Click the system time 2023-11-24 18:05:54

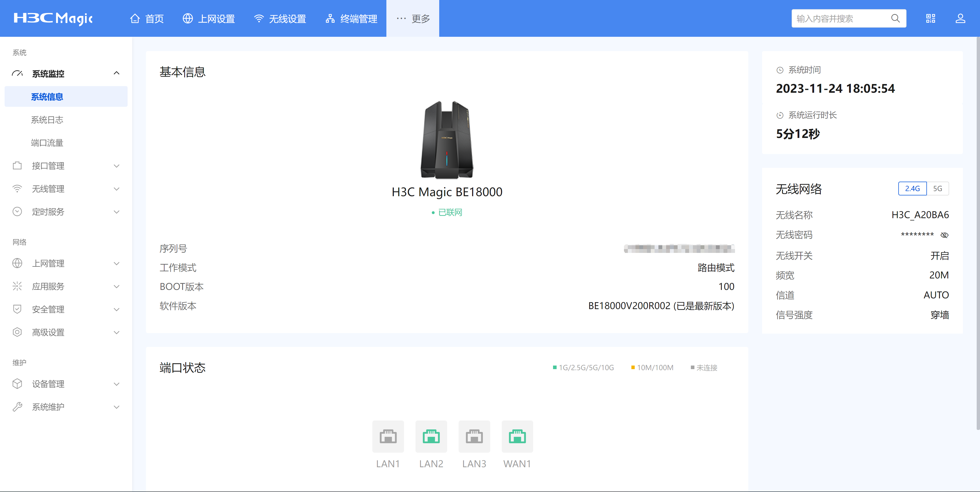[836, 89]
